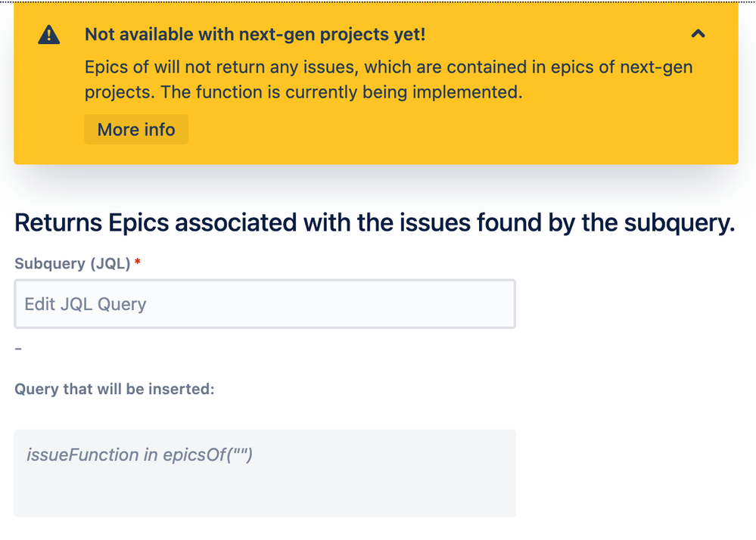Click the red required asterisk marker
Viewport: 756px width, 540px height.
point(138,262)
